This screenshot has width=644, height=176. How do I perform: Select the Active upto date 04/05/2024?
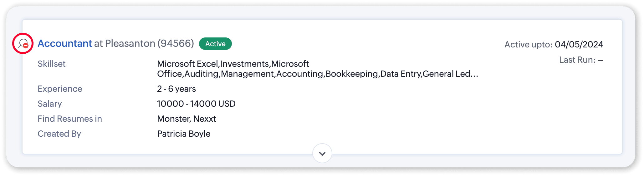pyautogui.click(x=579, y=45)
